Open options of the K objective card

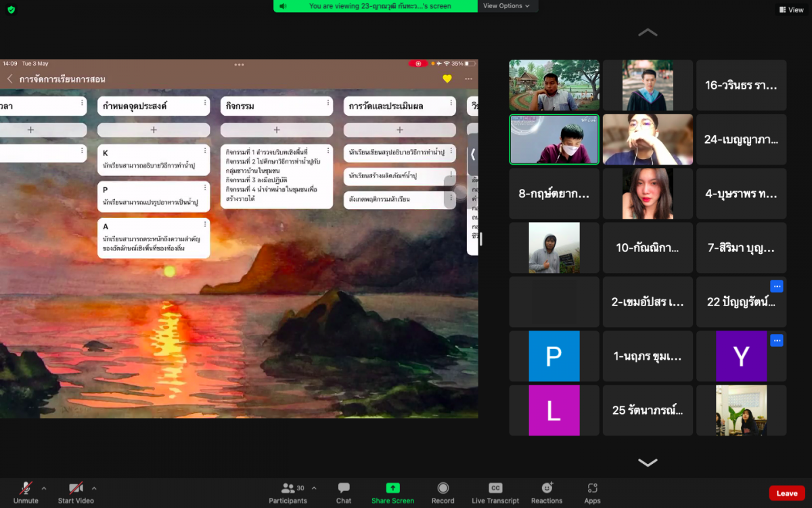205,150
